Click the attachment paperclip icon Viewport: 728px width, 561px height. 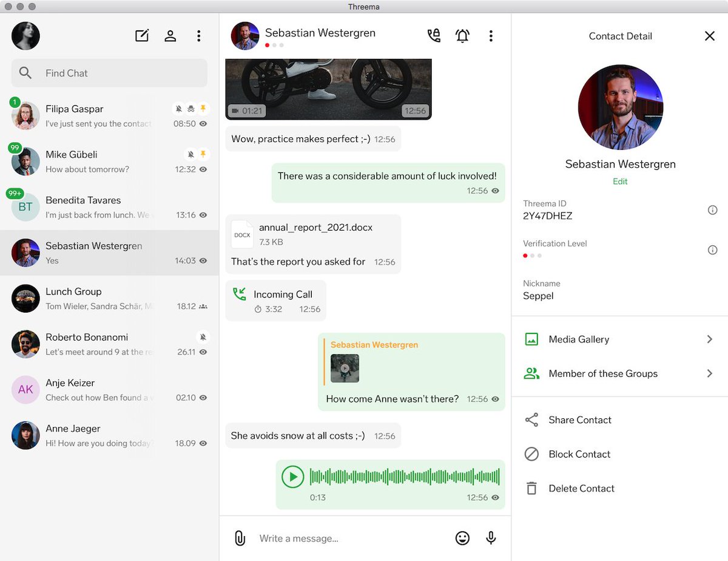[x=240, y=538]
